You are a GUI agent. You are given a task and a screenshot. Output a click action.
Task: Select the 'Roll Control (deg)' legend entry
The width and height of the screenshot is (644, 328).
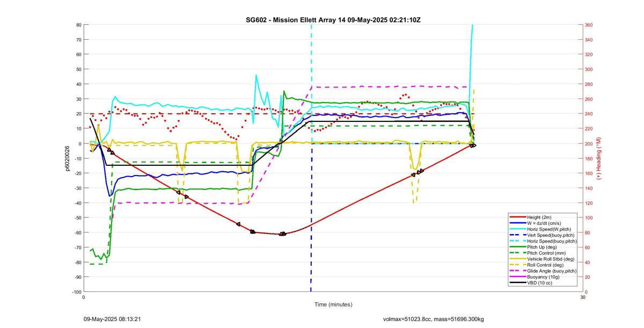(x=543, y=265)
